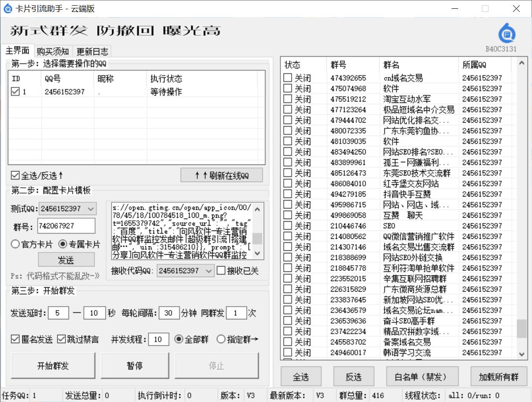The height and width of the screenshot is (402, 532).
Task: Select group number 486084010 cell
Action: tap(348, 183)
